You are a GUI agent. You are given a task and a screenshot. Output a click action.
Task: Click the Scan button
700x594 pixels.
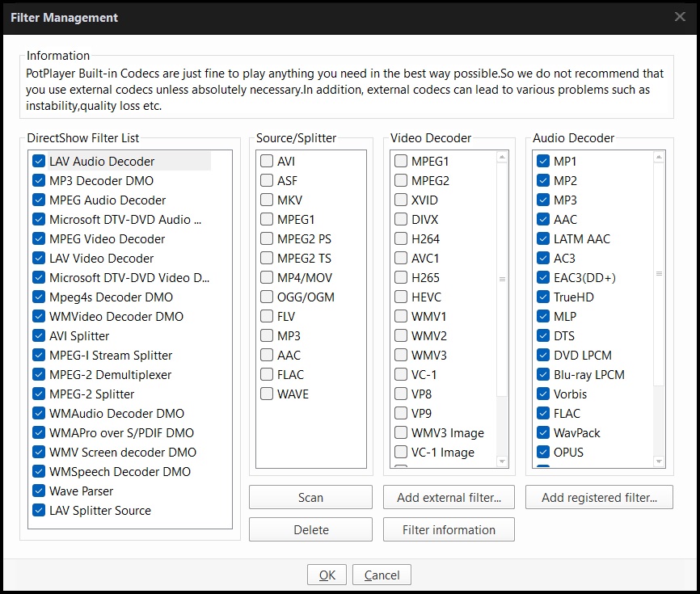310,498
